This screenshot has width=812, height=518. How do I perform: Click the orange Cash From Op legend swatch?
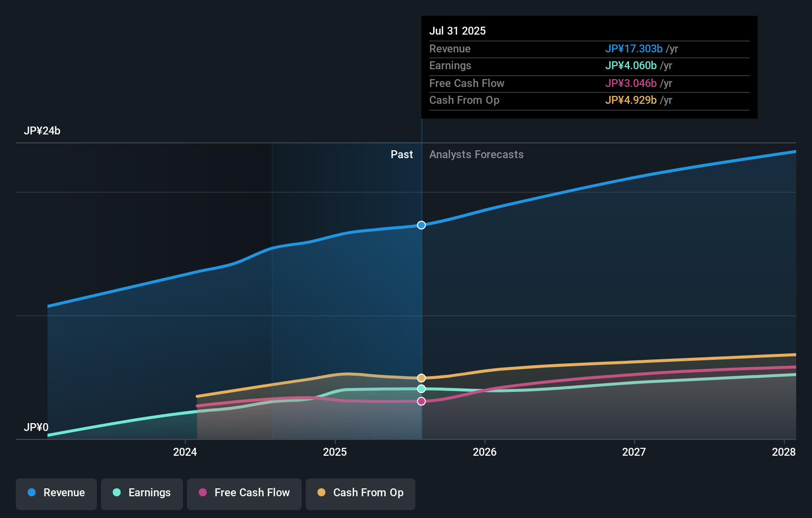pyautogui.click(x=321, y=493)
